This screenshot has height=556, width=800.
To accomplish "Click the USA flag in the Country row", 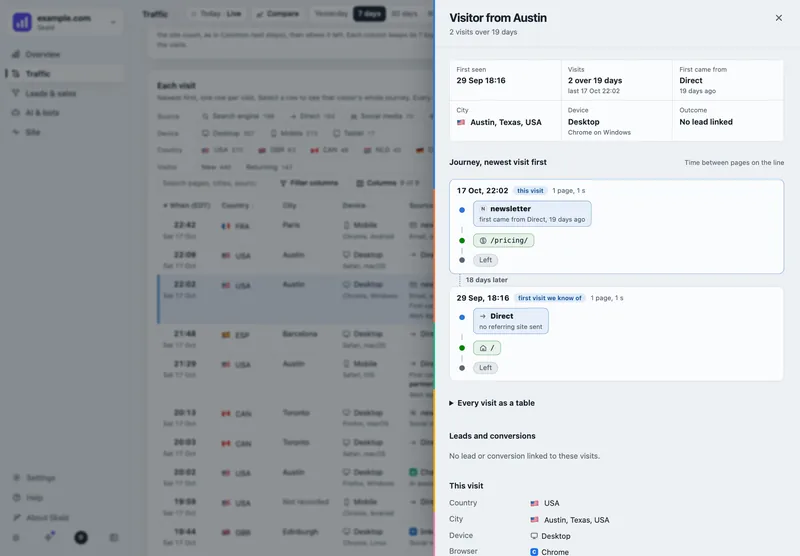I will (x=534, y=503).
